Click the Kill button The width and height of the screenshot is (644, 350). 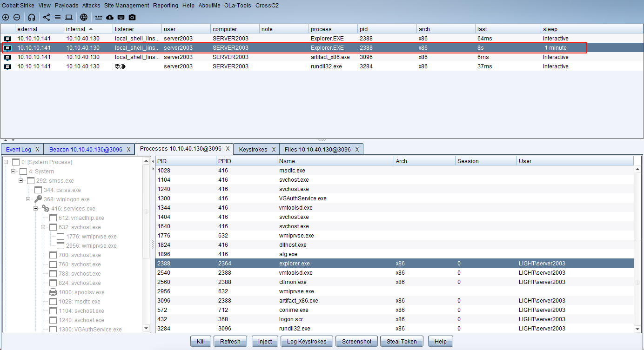coord(201,341)
